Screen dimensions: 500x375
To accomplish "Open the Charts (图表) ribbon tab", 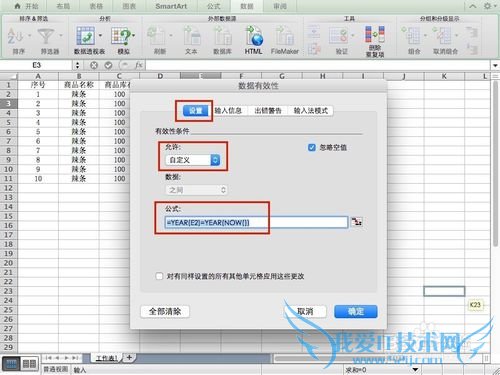I will pos(129,6).
